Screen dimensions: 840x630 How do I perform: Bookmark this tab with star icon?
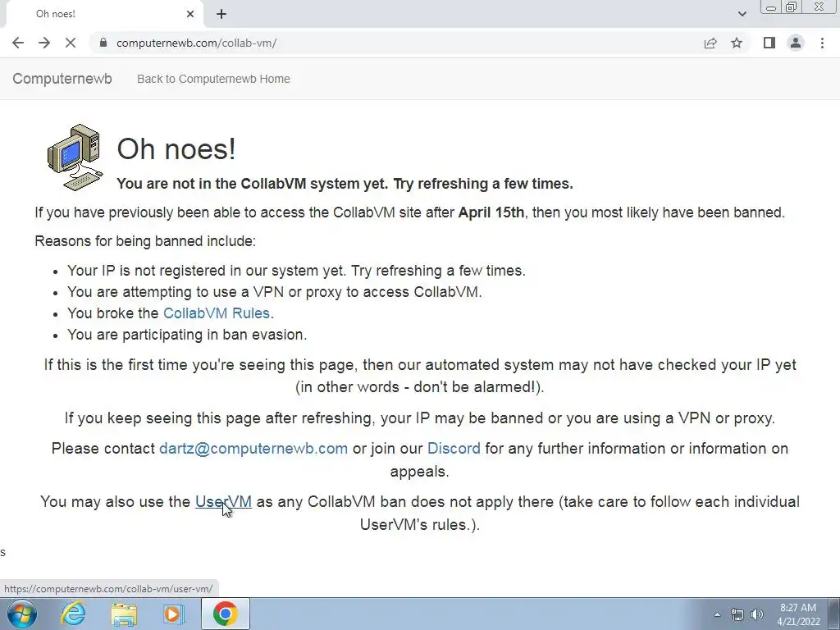737,43
